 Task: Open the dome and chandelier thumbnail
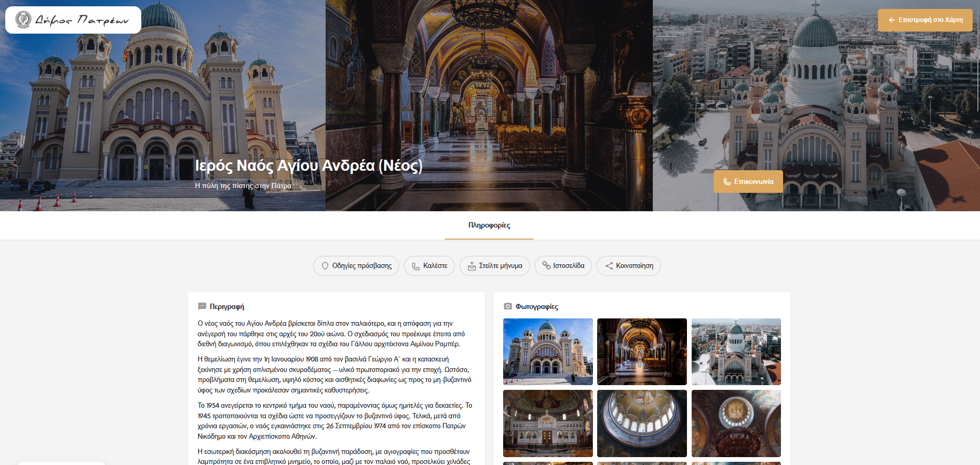click(736, 423)
